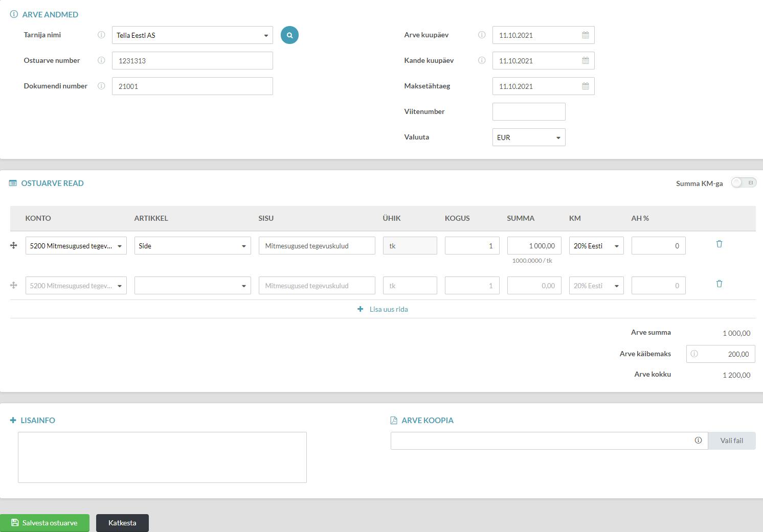Screen dimensions: 763x532
Task: Click the Salvesta ostuarve button
Action: 44,523
